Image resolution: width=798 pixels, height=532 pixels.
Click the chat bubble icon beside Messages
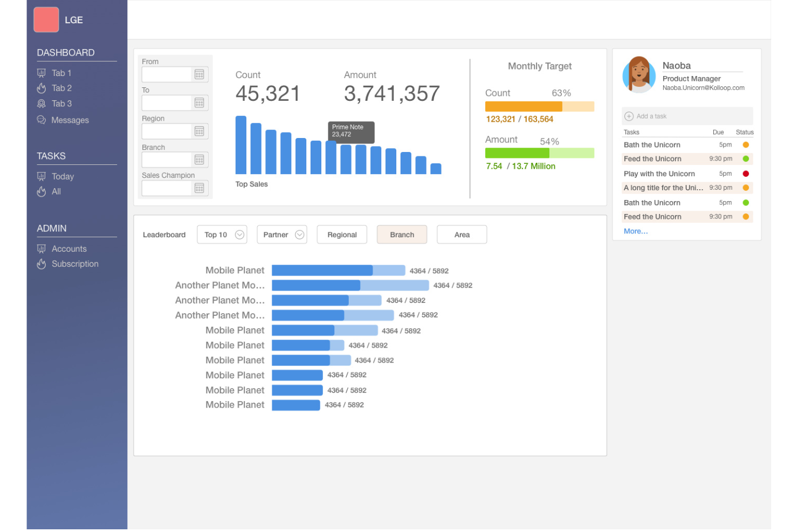[x=42, y=120]
